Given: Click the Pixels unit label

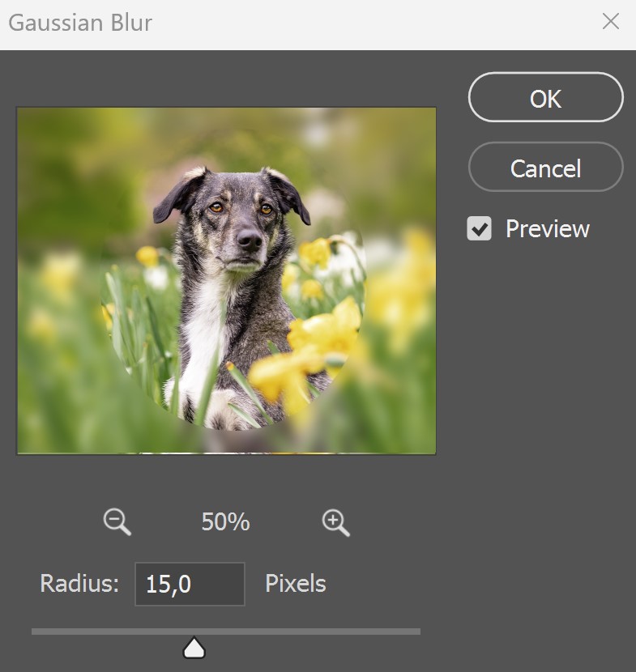Looking at the screenshot, I should point(296,583).
